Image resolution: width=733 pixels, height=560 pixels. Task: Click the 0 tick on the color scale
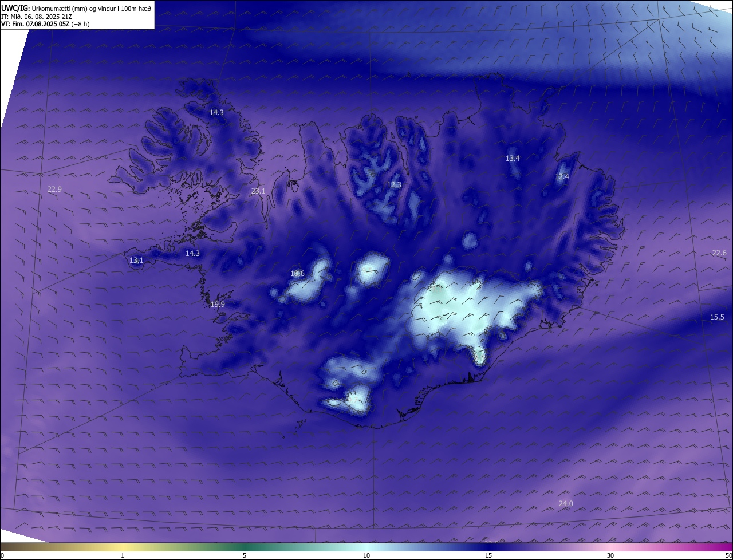(2, 555)
